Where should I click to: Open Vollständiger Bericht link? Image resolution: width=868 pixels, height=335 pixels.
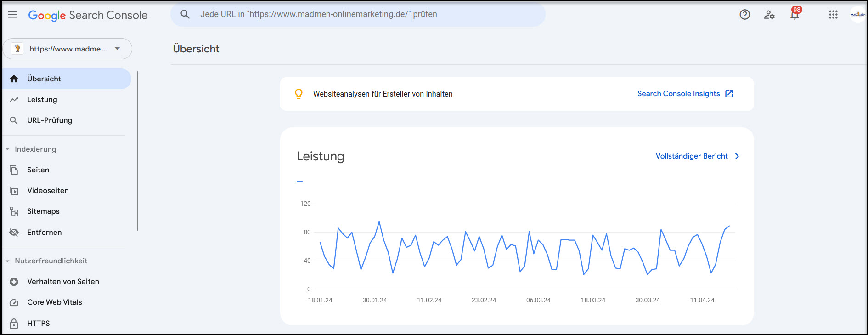(x=691, y=156)
